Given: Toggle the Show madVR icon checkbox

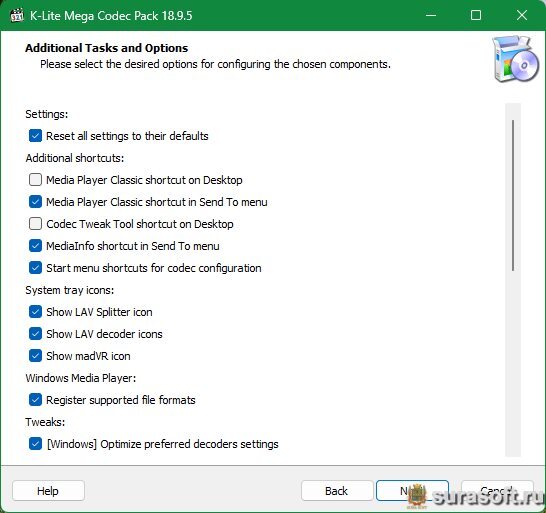Looking at the screenshot, I should pos(36,356).
